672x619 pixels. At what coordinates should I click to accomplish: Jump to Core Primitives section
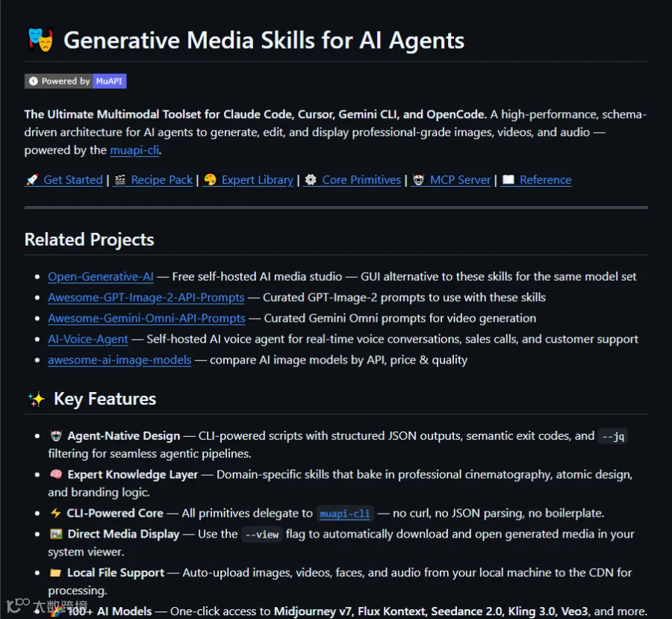point(361,180)
